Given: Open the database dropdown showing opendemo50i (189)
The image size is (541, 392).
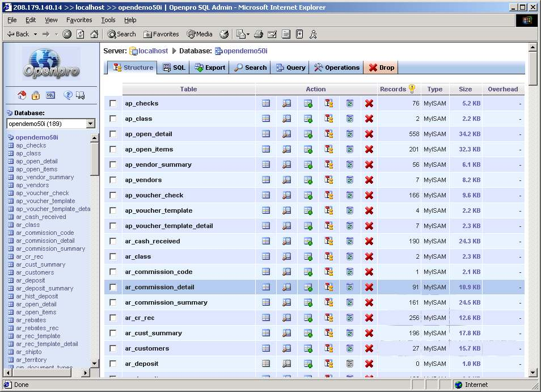Looking at the screenshot, I should [x=90, y=124].
